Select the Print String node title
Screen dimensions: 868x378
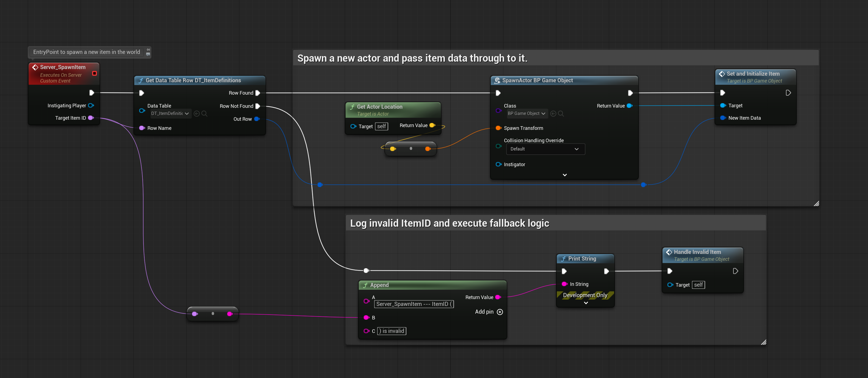[582, 259]
